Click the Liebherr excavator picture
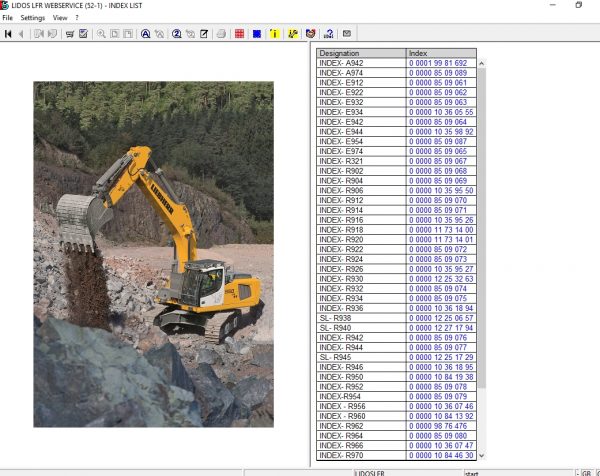Screen dimensions: 600x476 click(153, 254)
